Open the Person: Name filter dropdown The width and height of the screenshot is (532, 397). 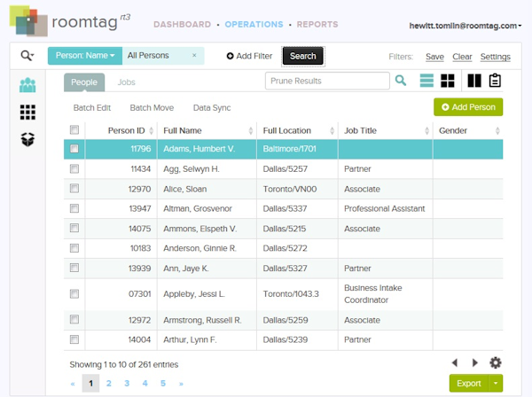85,56
